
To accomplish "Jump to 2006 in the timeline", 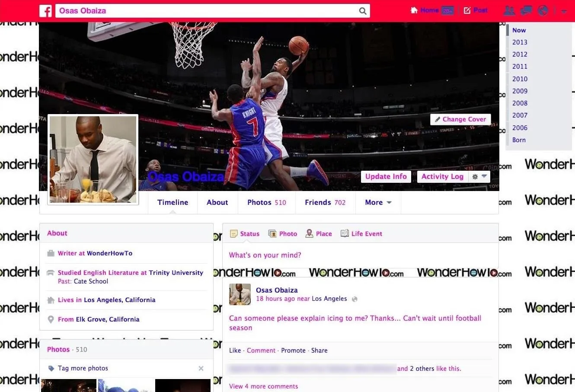I will point(520,128).
